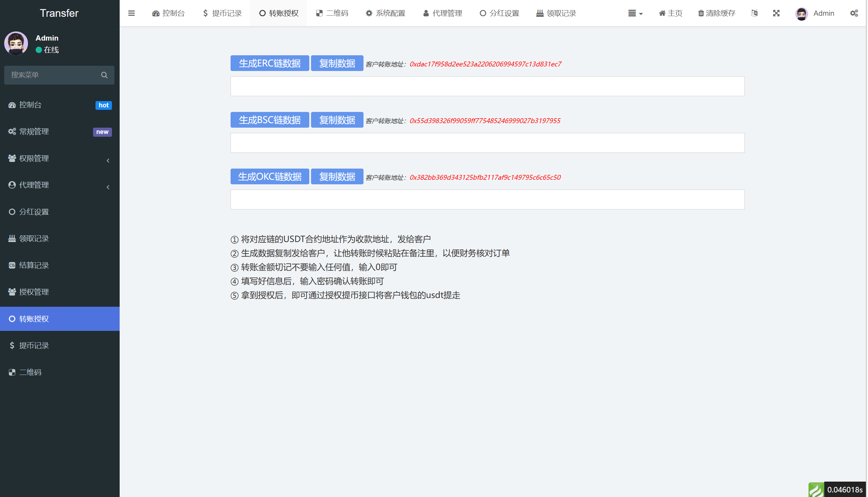Open 分红设置 in the sidebar
The image size is (868, 497).
(x=59, y=212)
